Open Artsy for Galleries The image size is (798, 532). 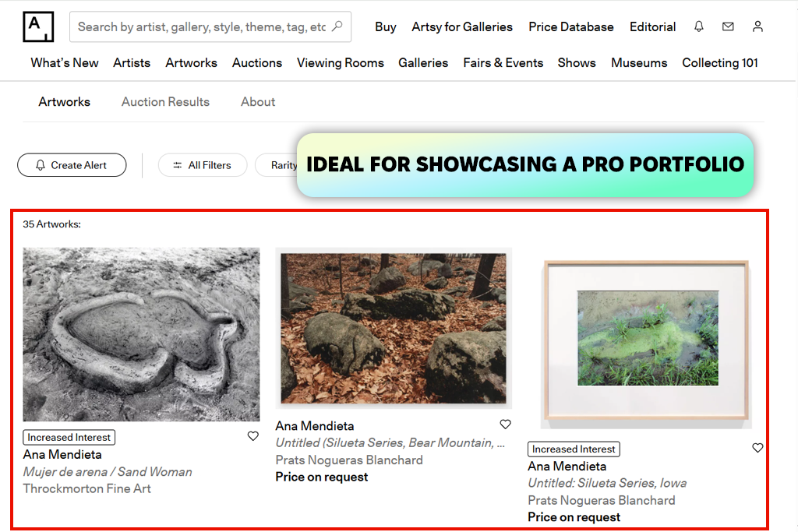click(462, 27)
